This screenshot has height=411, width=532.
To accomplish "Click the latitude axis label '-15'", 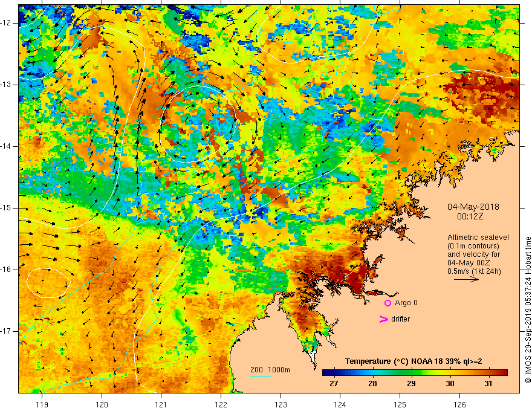I will [7, 208].
